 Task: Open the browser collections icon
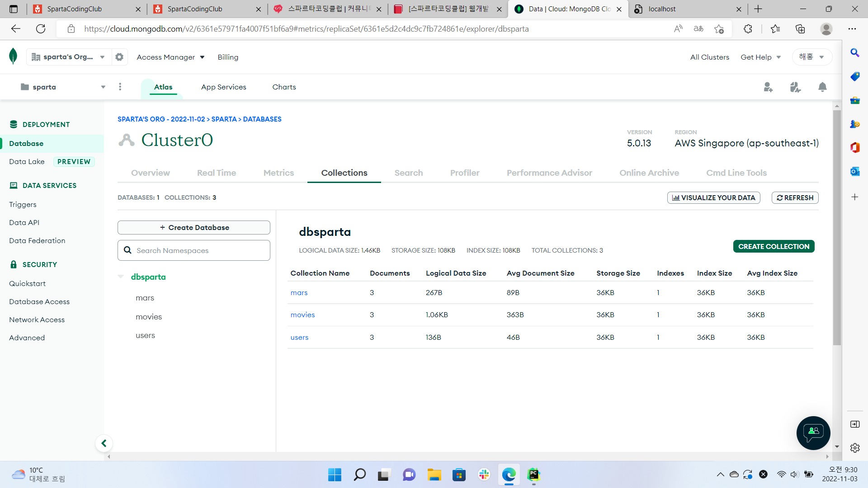click(x=800, y=29)
